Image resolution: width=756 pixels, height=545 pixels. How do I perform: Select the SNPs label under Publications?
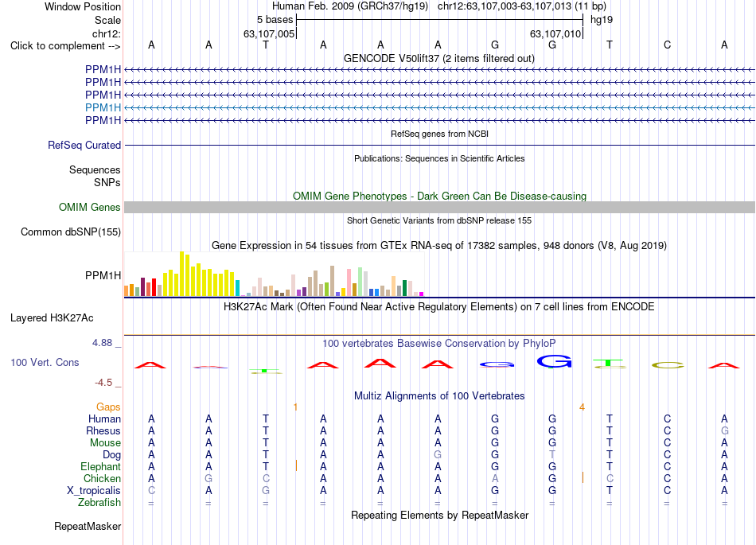pos(107,182)
